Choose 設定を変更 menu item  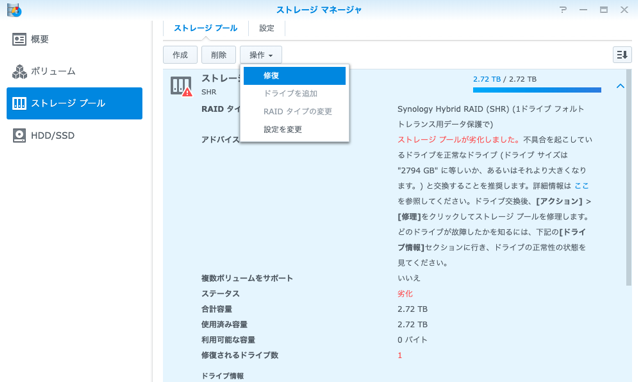[x=295, y=129]
